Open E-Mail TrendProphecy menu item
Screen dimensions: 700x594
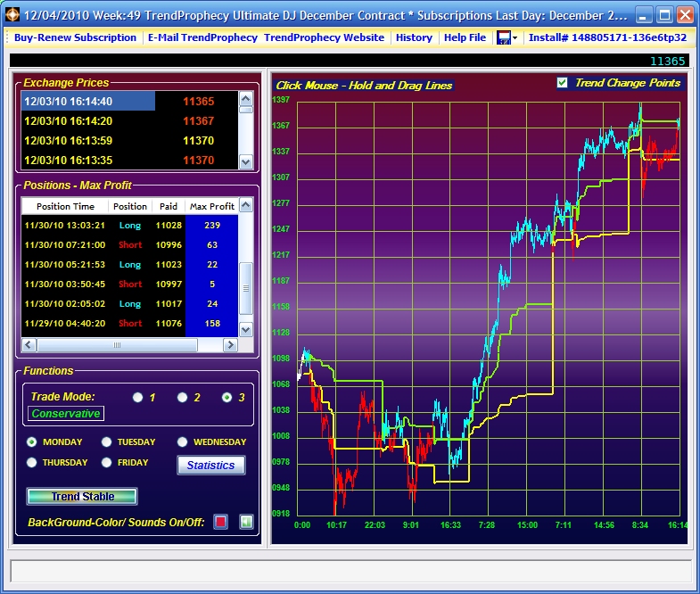click(x=202, y=37)
